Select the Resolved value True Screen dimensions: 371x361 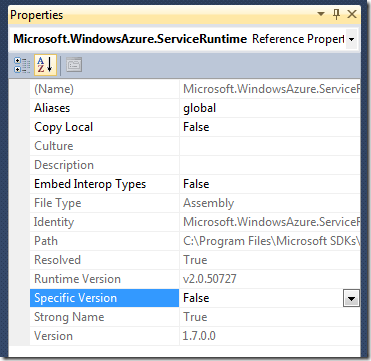pyautogui.click(x=195, y=260)
